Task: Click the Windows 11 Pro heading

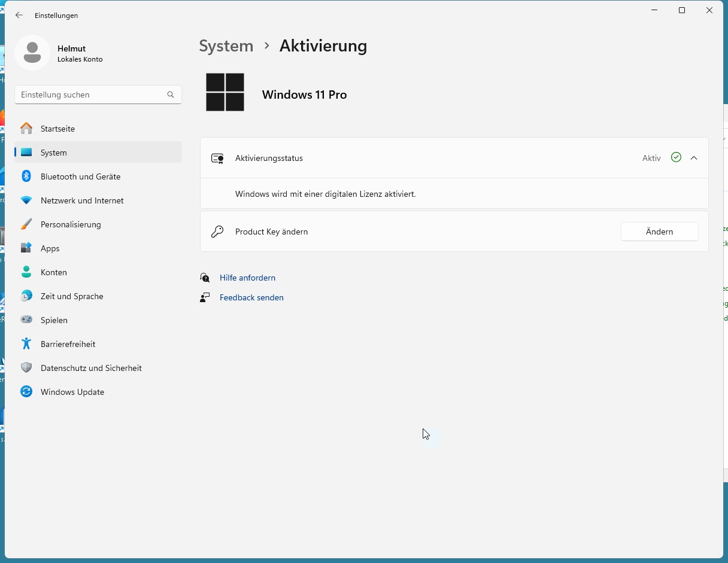Action: [304, 95]
